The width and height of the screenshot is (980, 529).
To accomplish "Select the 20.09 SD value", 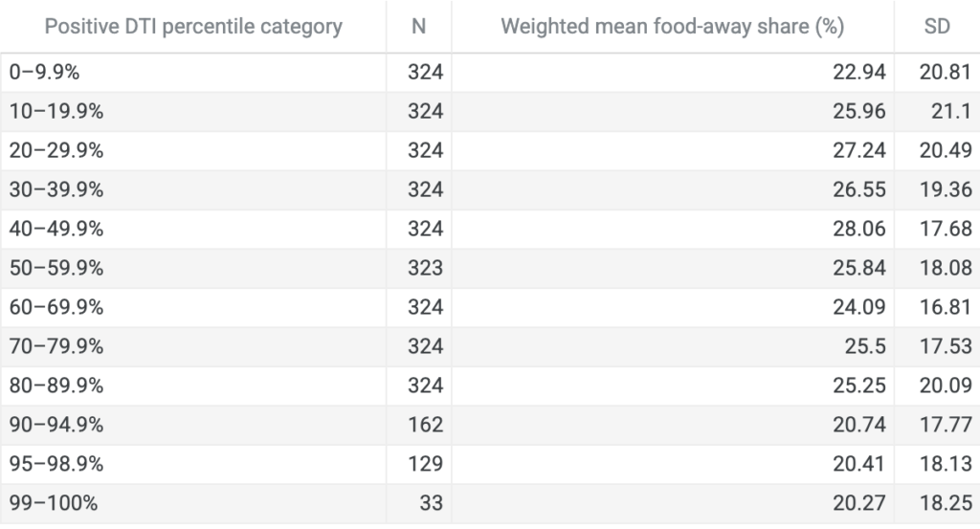I will 946,386.
